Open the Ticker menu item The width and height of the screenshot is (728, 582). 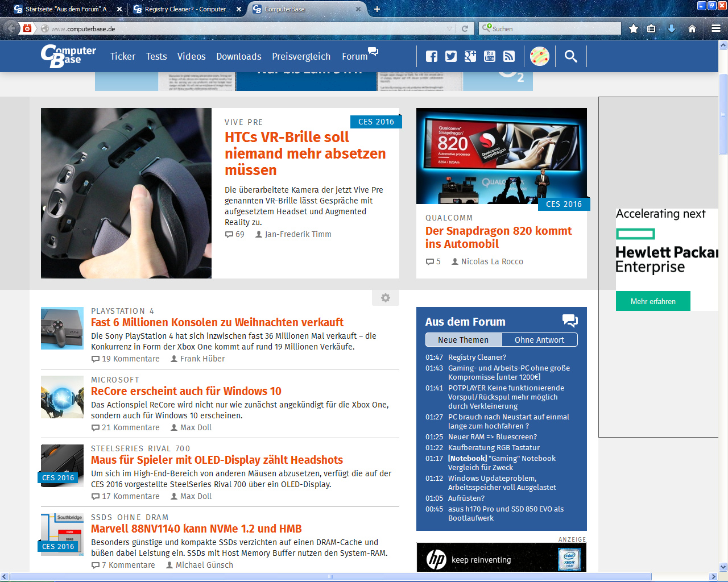point(123,56)
